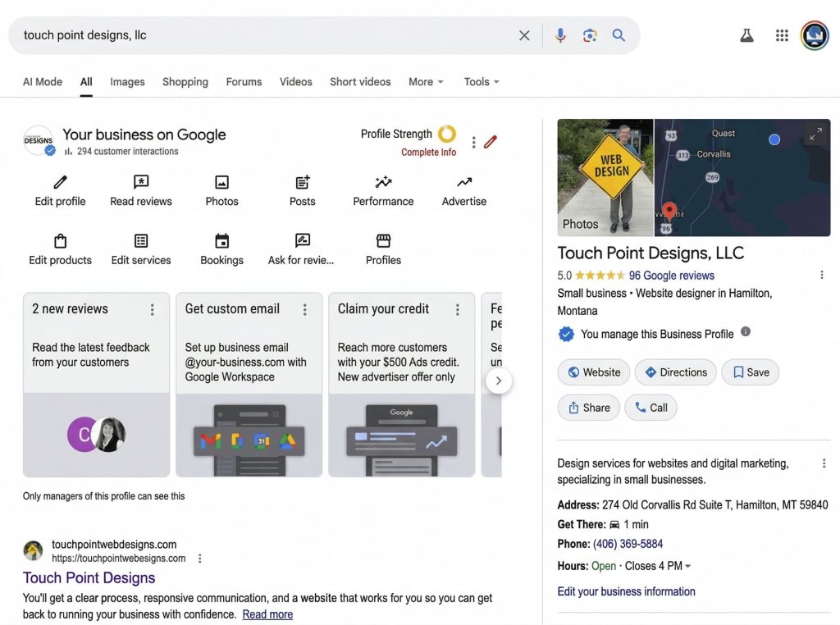This screenshot has width=840, height=625.
Task: Open the Performance icon
Action: point(382,184)
